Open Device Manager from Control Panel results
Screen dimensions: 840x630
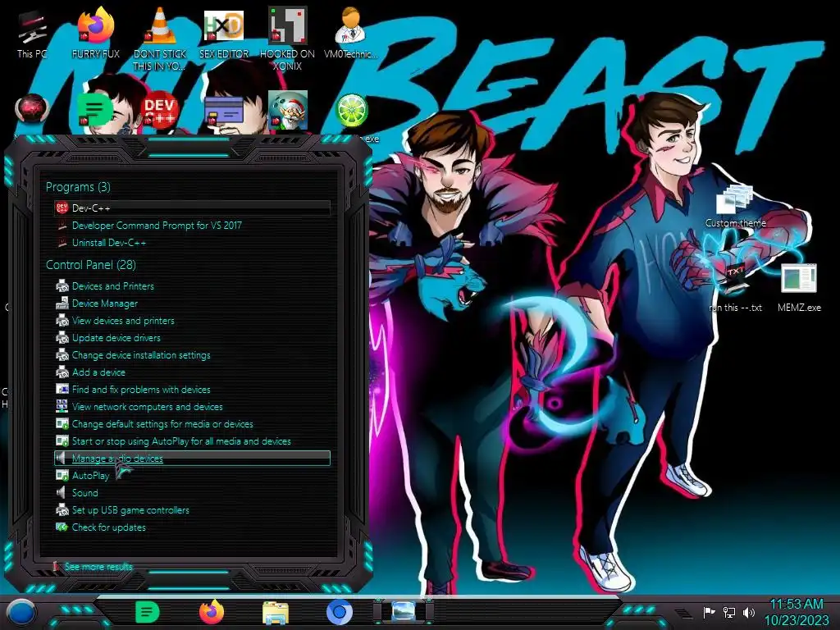192,304
